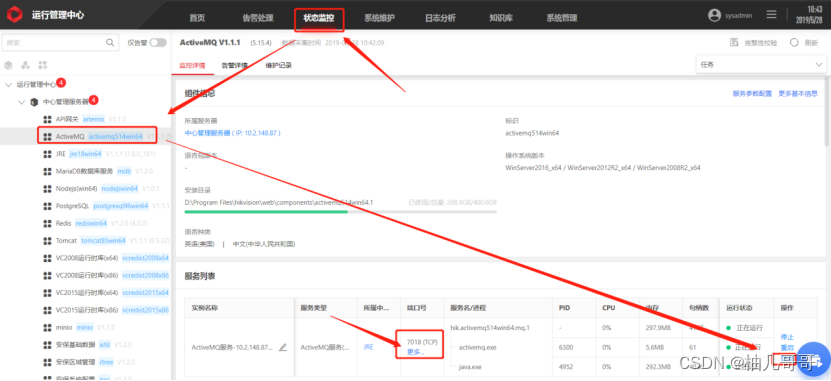
Task: Click the 中心管理服务器 server icon
Action: tap(34, 102)
